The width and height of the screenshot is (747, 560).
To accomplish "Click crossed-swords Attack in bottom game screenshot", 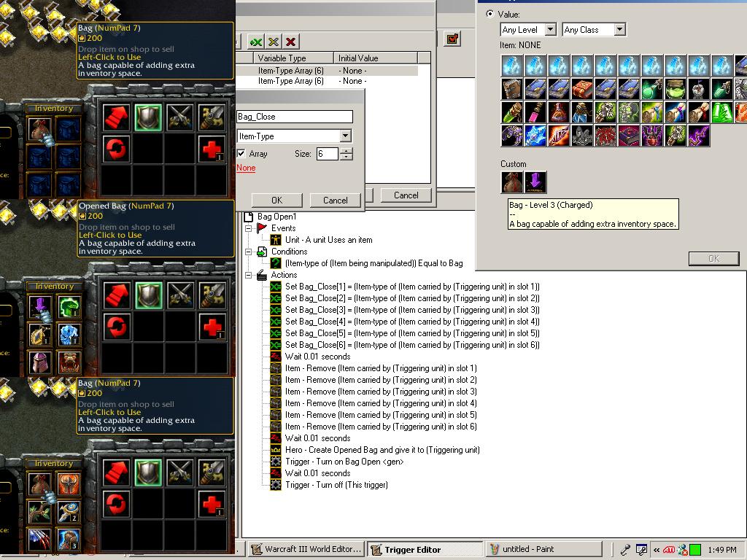I will 180,472.
